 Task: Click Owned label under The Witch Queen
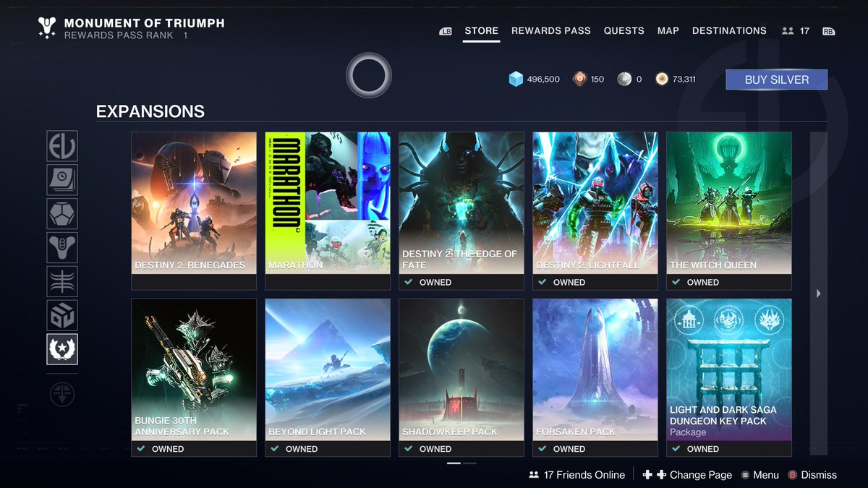coord(703,282)
